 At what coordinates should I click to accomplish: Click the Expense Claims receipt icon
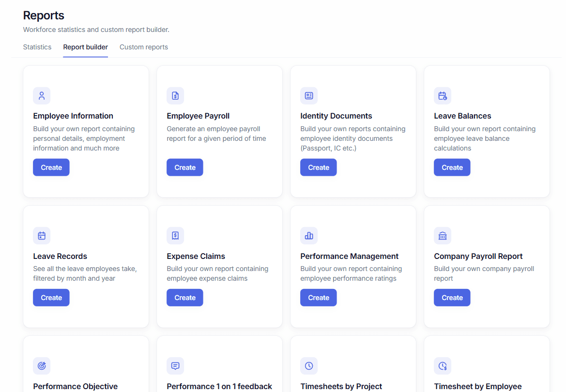pyautogui.click(x=175, y=236)
